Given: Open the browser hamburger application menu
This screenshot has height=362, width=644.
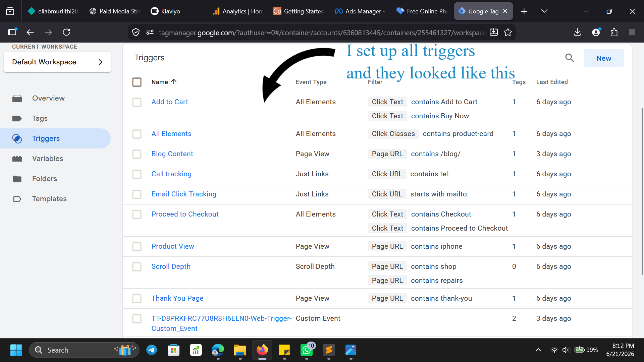Looking at the screenshot, I should [632, 32].
